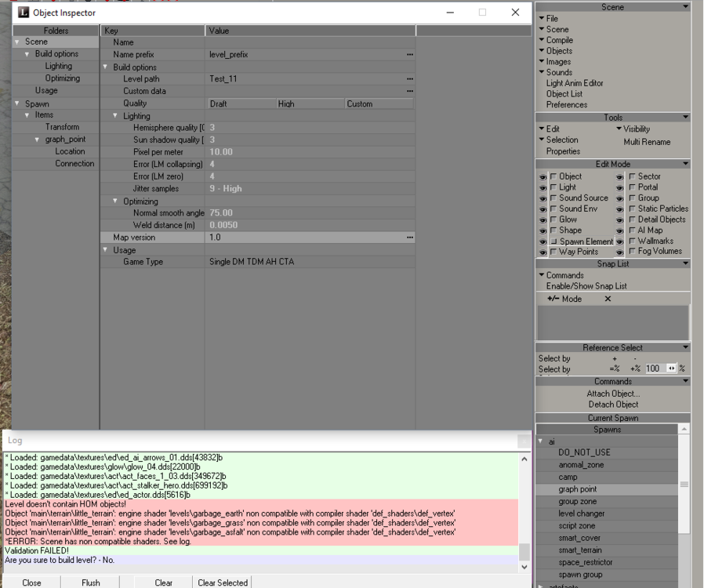Open the File menu in Scene panel
The image size is (704, 588).
click(x=542, y=19)
